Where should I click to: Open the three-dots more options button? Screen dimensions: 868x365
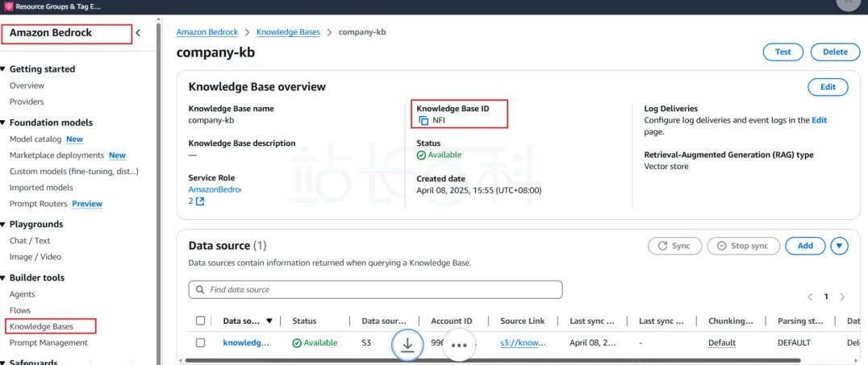coord(459,344)
